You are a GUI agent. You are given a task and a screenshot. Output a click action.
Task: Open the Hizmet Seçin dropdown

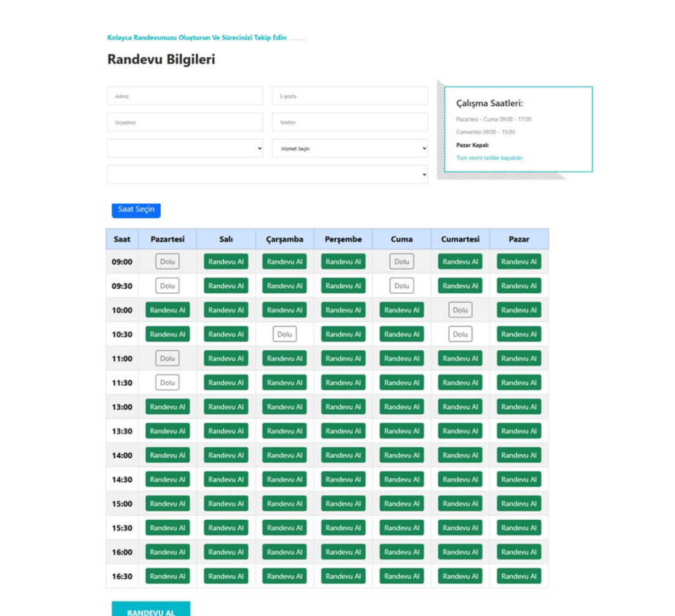tap(349, 149)
